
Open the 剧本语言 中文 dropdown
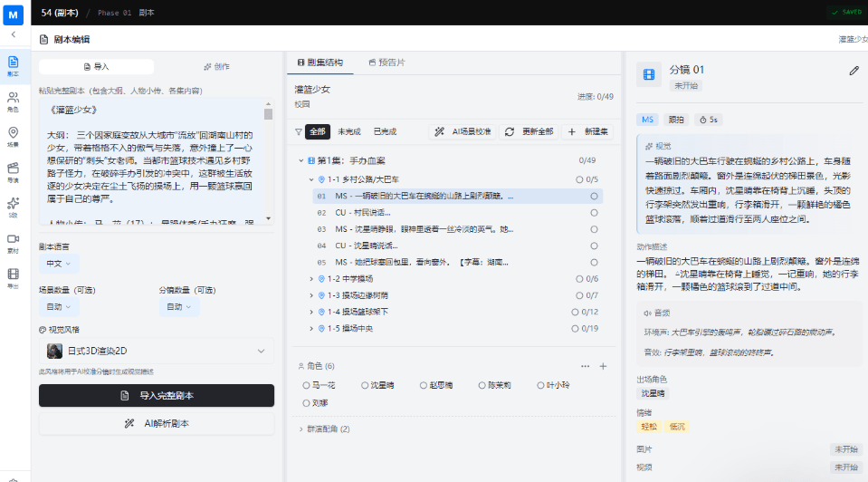point(59,264)
